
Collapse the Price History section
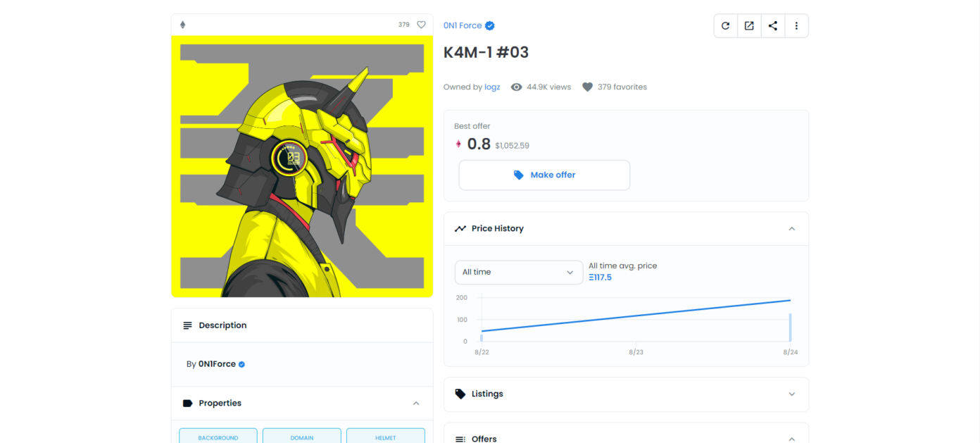[791, 229]
